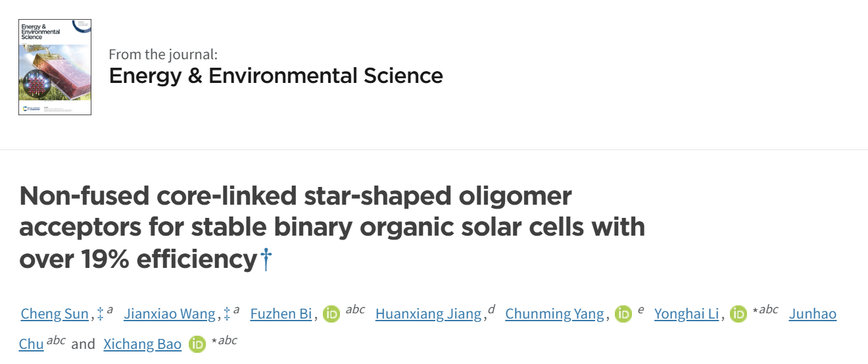
Task: Open Huanxiang Jiang author link
Action: click(428, 314)
